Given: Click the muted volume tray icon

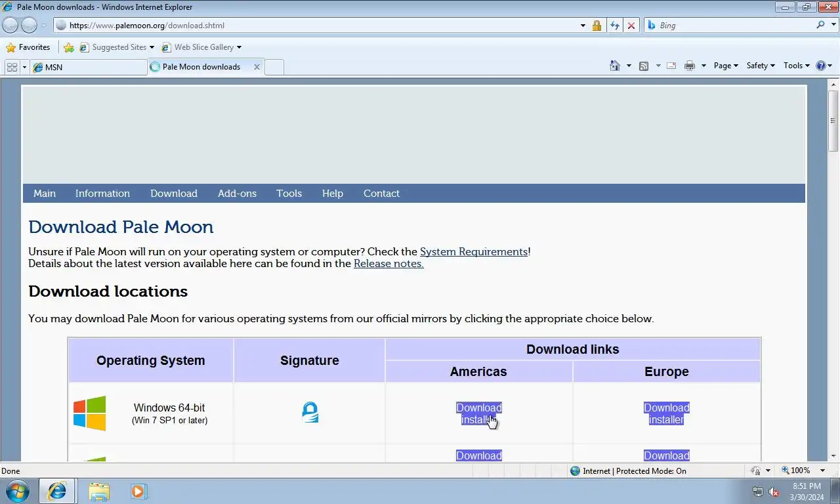Looking at the screenshot, I should [x=774, y=492].
